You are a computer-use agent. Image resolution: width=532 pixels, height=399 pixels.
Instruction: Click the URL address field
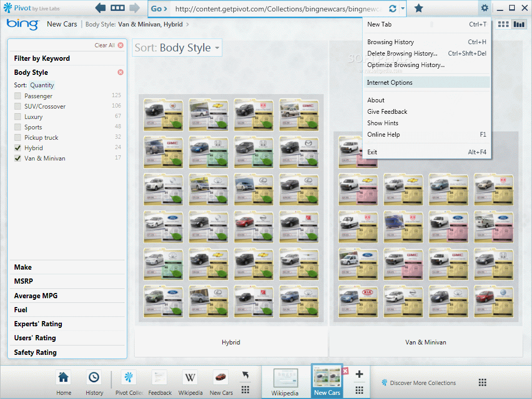pyautogui.click(x=278, y=8)
